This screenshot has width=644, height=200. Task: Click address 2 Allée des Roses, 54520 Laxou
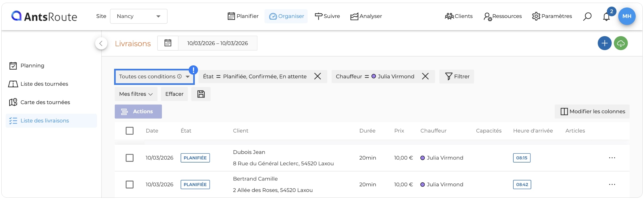click(x=273, y=190)
